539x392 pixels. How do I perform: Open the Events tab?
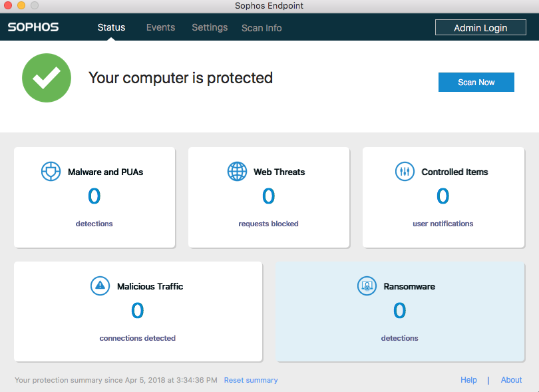point(160,27)
